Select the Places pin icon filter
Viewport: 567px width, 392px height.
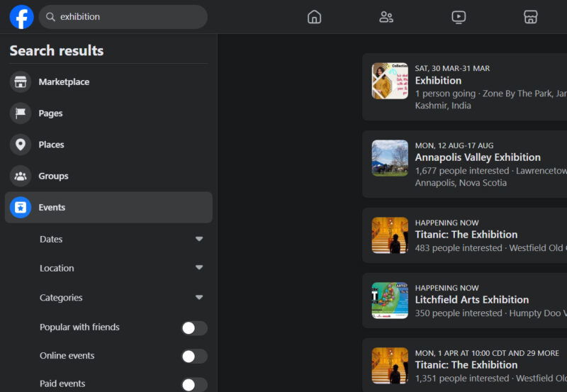[x=21, y=145]
